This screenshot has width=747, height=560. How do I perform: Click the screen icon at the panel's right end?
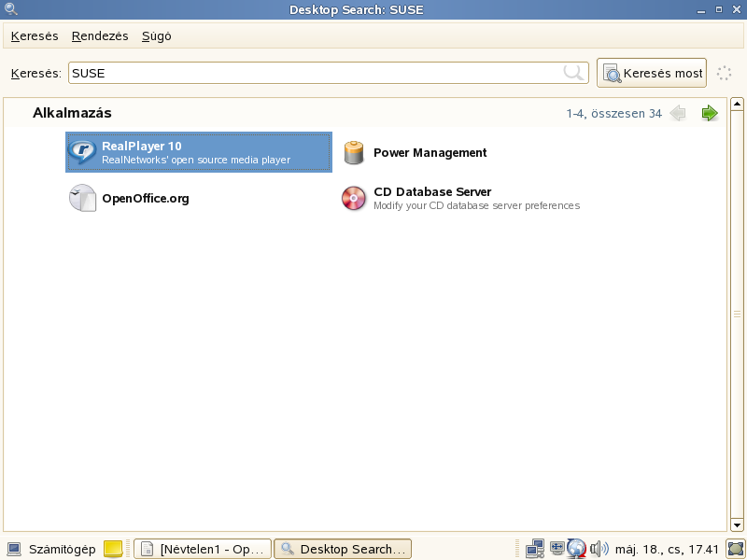[736, 549]
